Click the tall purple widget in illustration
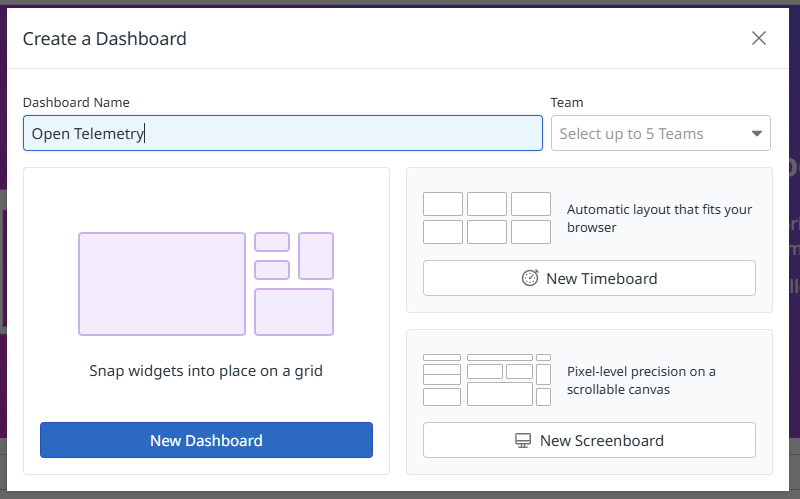 [316, 256]
